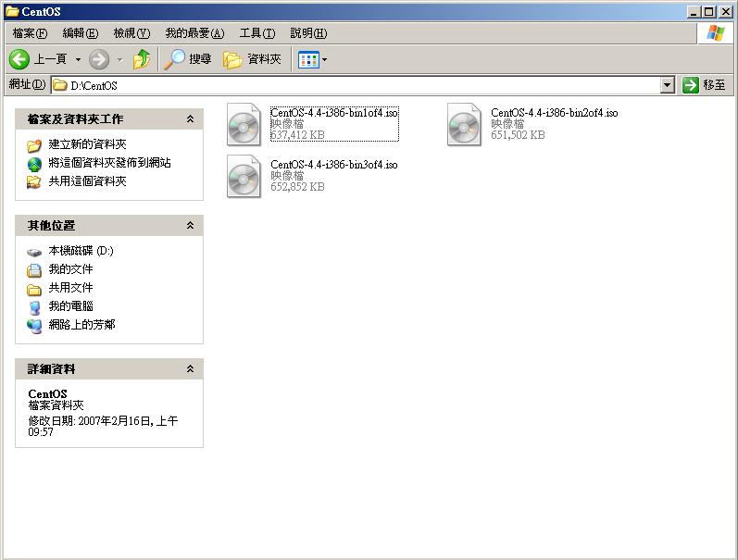Screen dimensions: 738x560
Task: Click the 修改日期 2007年2月16日 detail text
Action: point(103,427)
